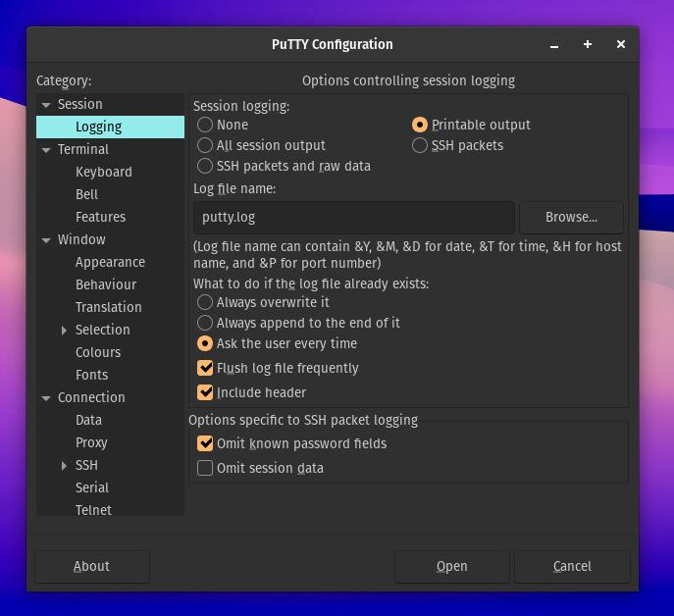Collapse the Window category arrow
Image resolution: width=674 pixels, height=616 pixels.
coord(46,240)
